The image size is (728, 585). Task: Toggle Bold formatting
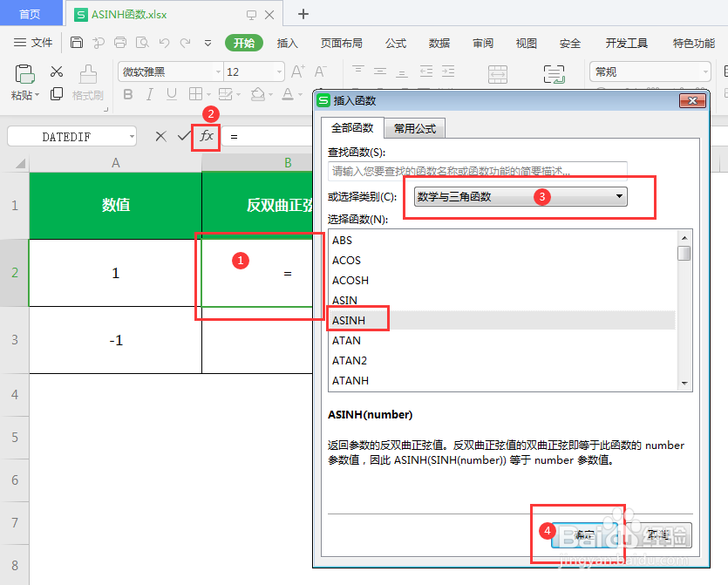click(128, 95)
